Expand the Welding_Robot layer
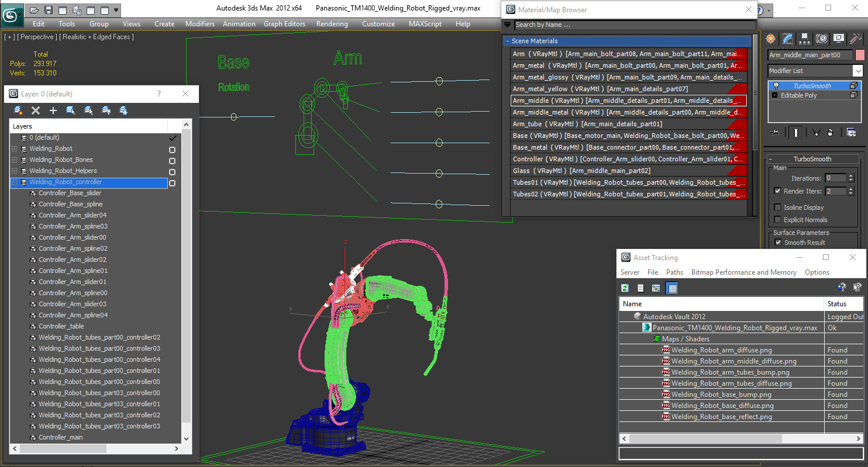 15,149
